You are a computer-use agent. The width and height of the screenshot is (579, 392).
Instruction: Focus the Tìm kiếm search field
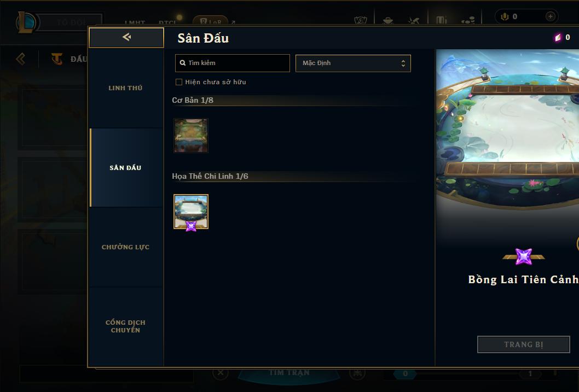232,63
